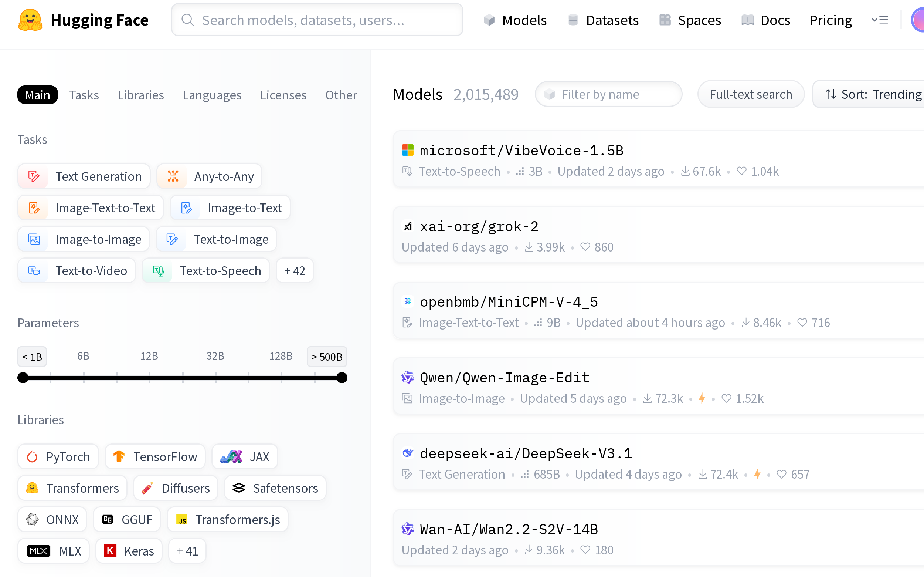Click the right parameters slider handle
The image size is (924, 577).
tap(342, 377)
